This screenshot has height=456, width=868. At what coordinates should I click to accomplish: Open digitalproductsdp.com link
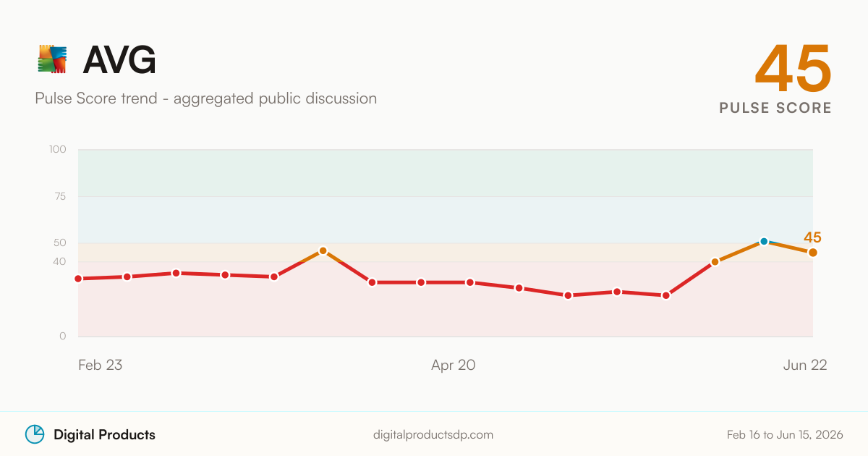click(x=433, y=435)
